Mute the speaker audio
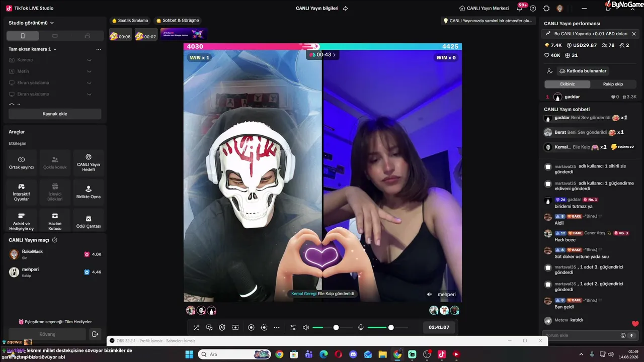Viewport: 644px width, 362px height. [306, 327]
